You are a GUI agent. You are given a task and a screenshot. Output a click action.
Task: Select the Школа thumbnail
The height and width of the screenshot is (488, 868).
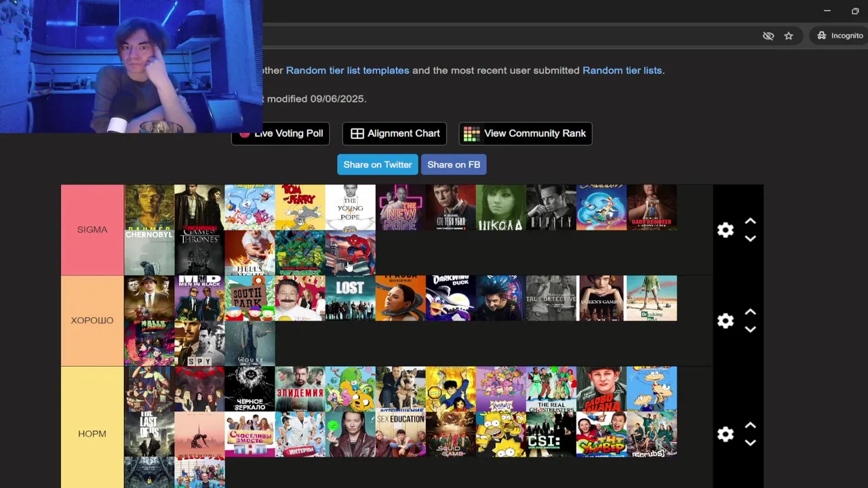501,207
